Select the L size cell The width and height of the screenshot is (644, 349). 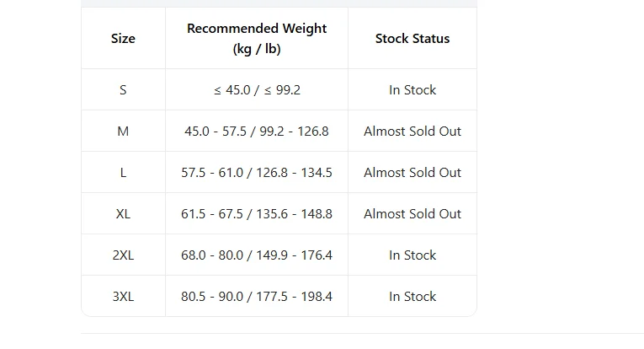click(123, 172)
